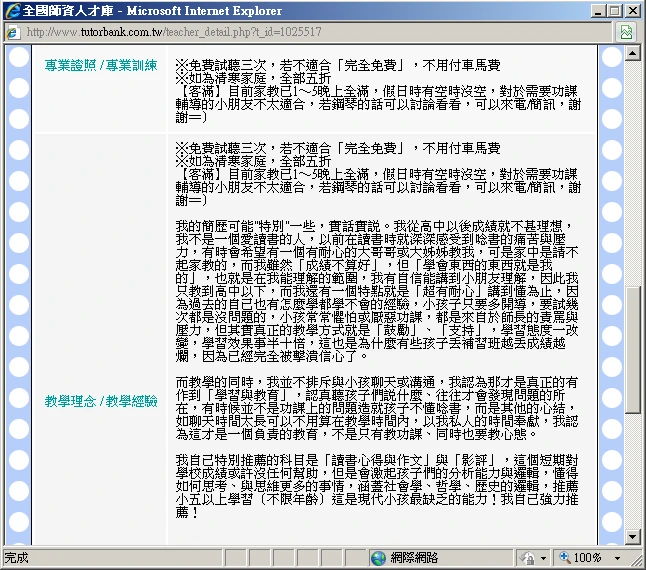Click the Internet Explorer logo in title bar
Viewport: 646px width, 570px height.
(12, 10)
